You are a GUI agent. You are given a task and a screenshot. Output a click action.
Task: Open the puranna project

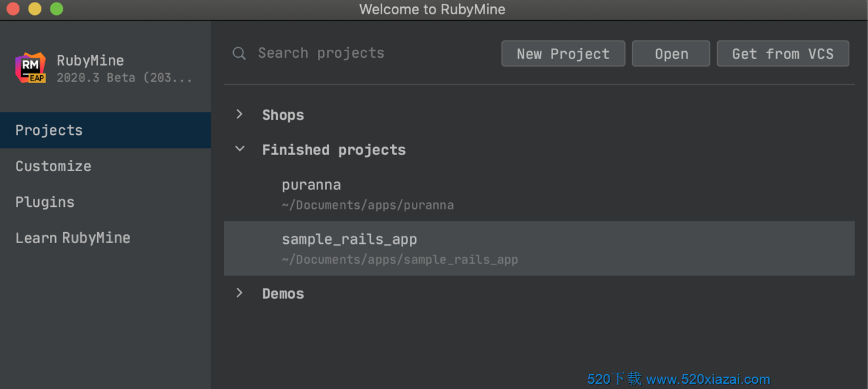pyautogui.click(x=539, y=194)
